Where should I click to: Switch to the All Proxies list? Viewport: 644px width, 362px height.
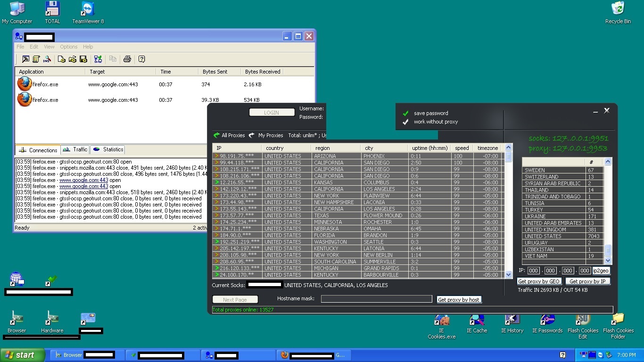229,135
